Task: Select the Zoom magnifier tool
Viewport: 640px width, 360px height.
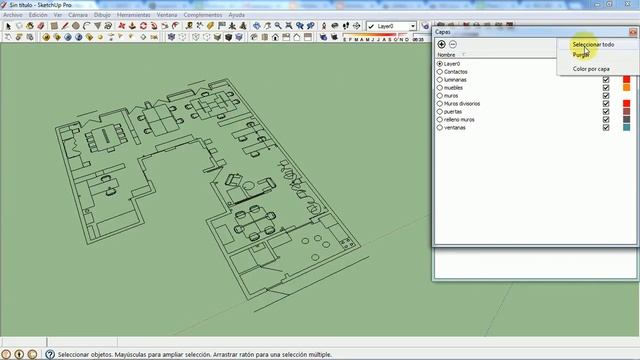Action: pos(278,26)
